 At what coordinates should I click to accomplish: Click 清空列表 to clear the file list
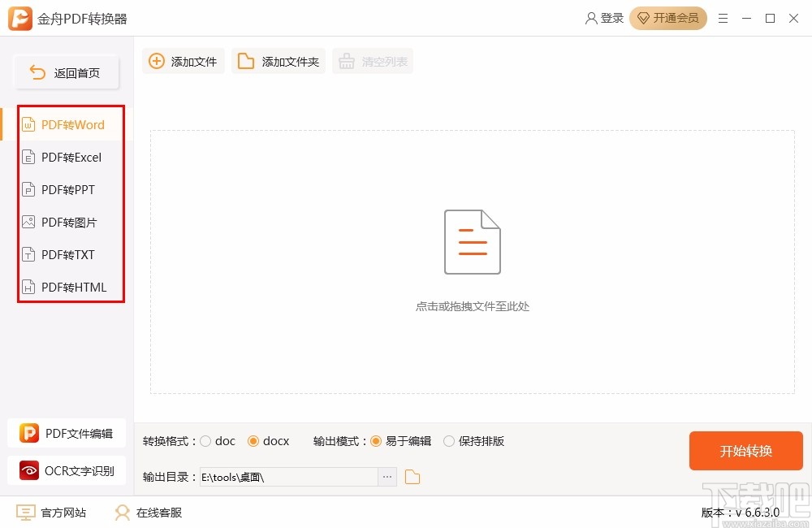tap(373, 60)
